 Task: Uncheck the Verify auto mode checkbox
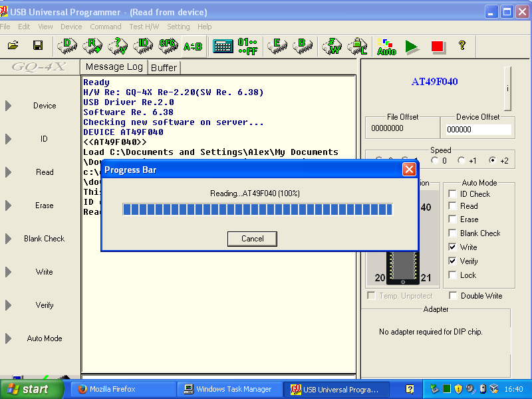pyautogui.click(x=452, y=261)
